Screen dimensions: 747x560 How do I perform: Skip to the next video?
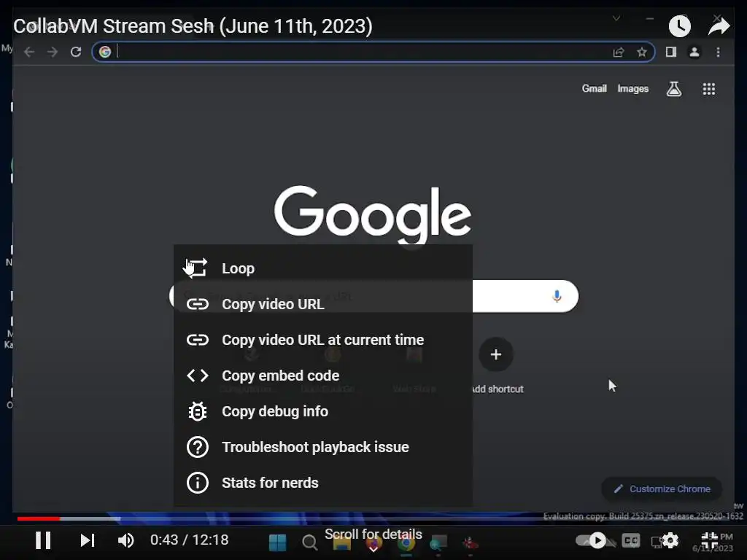tap(88, 540)
